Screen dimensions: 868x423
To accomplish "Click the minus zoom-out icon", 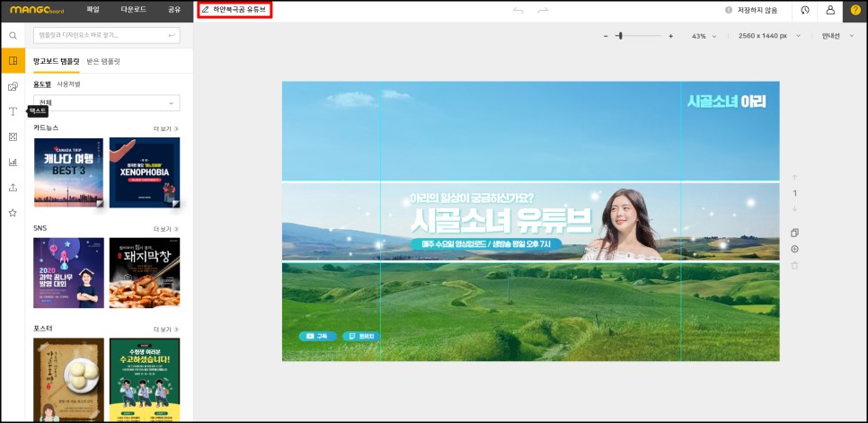I will click(x=606, y=36).
